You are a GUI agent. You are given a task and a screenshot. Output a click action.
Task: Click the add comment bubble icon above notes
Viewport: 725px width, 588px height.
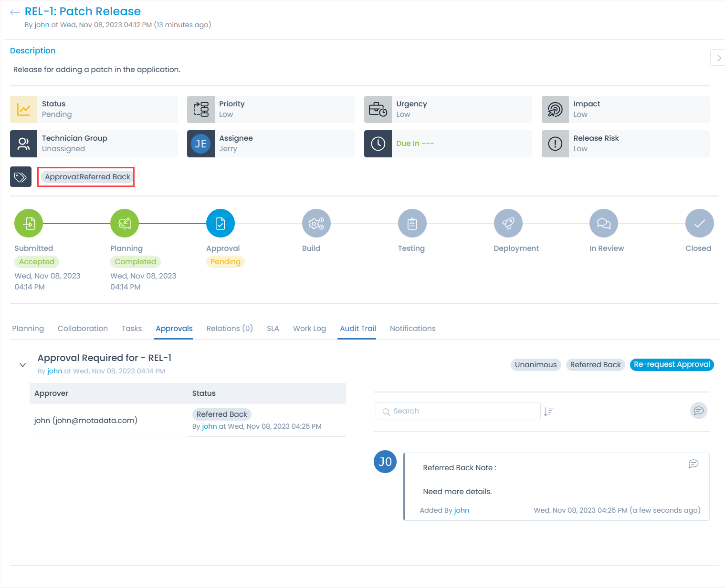[698, 411]
